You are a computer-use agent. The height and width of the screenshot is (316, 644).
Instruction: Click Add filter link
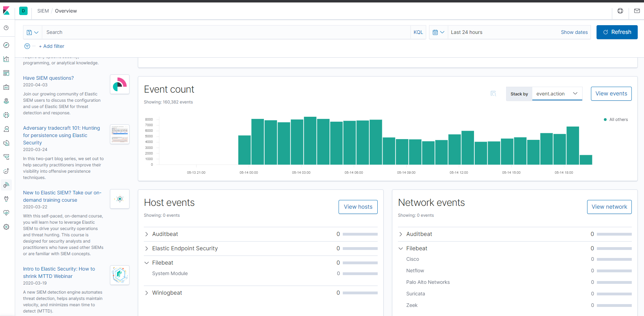pyautogui.click(x=52, y=46)
